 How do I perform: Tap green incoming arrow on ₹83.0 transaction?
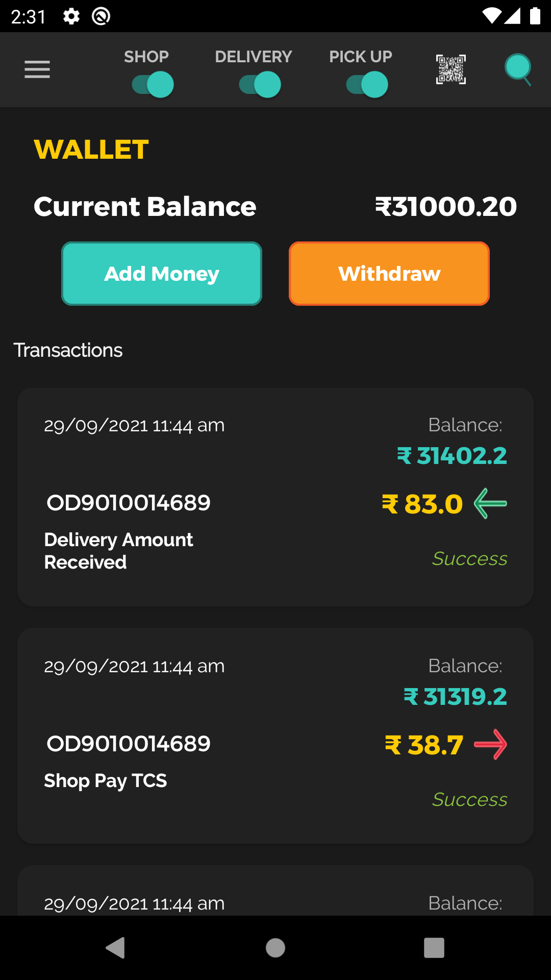tap(490, 503)
